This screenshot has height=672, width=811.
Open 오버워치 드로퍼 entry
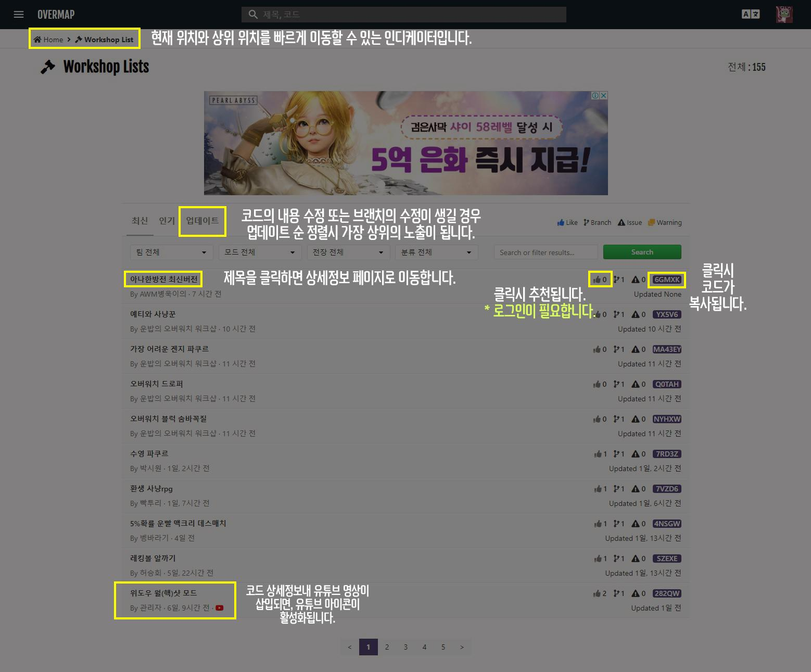tap(156, 384)
